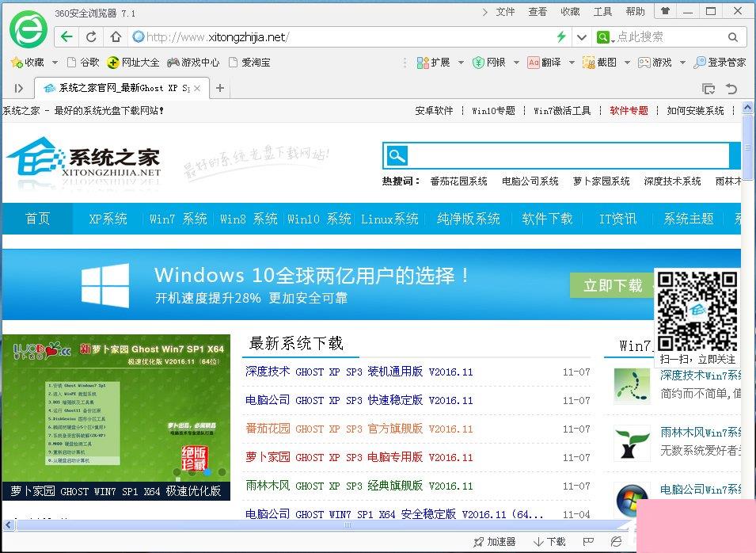Screen dimensions: 756x553
Task: Click the browser kernel e icon in status bar
Action: coord(616,541)
